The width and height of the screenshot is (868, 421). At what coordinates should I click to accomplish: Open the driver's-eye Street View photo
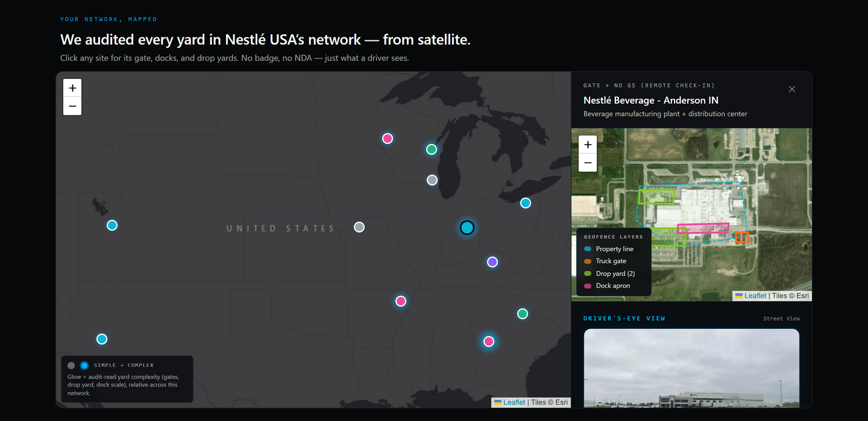691,368
